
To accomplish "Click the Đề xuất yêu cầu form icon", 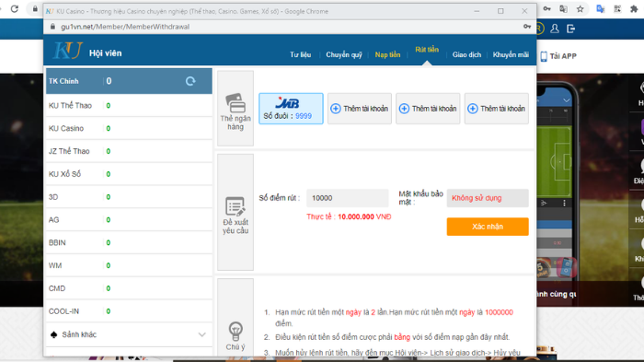I will click(236, 206).
